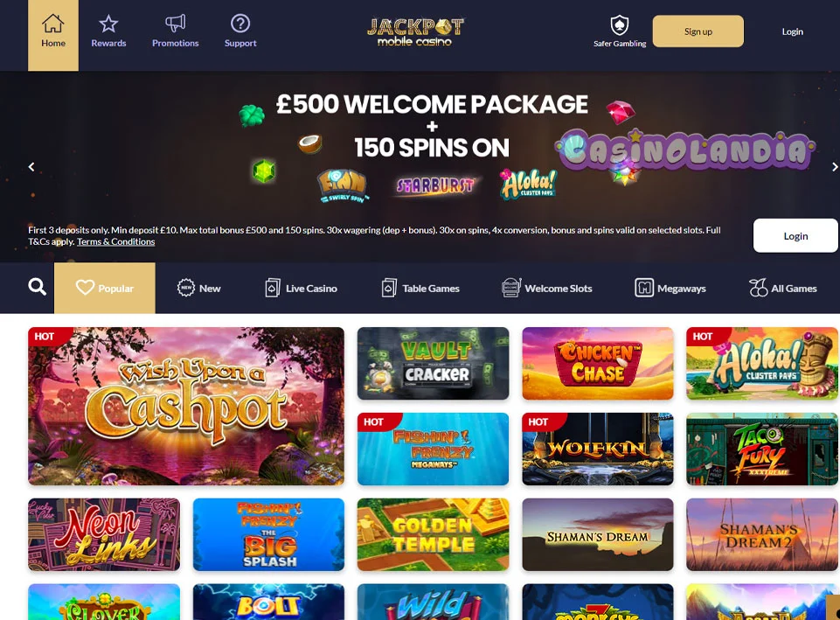Open the Megaways category

point(670,288)
